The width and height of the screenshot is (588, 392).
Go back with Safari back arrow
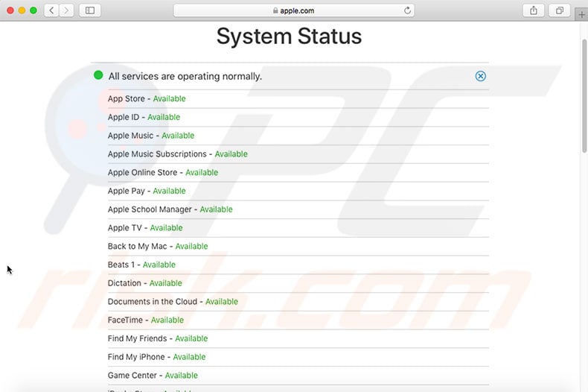tap(51, 10)
